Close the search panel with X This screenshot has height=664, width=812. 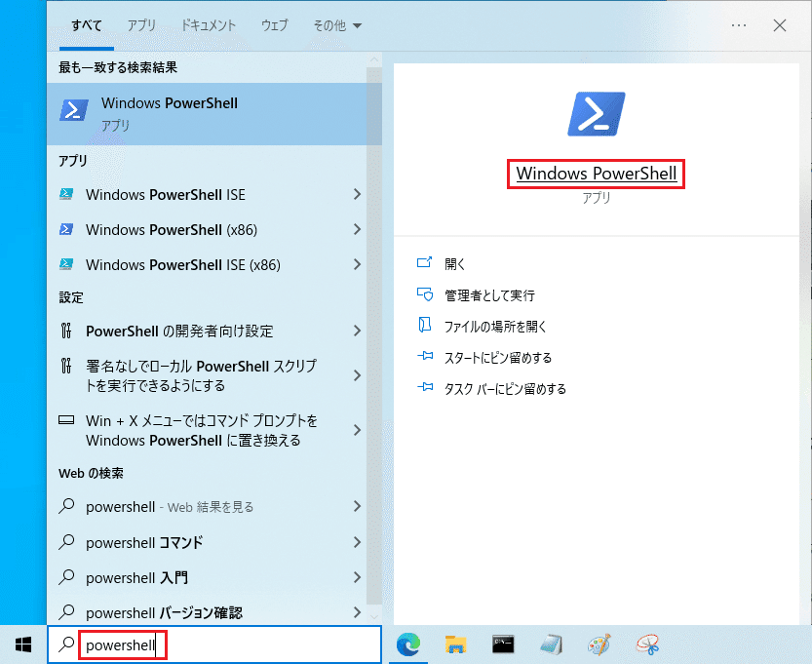780,25
